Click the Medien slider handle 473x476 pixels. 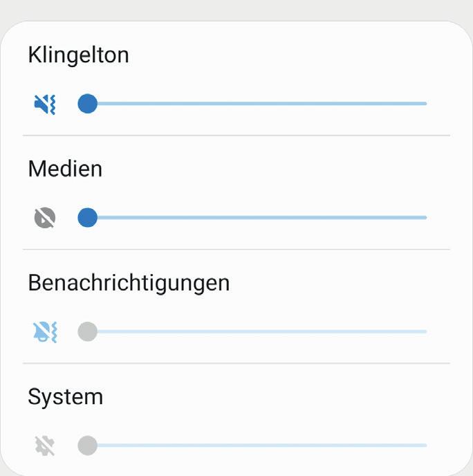tap(87, 217)
